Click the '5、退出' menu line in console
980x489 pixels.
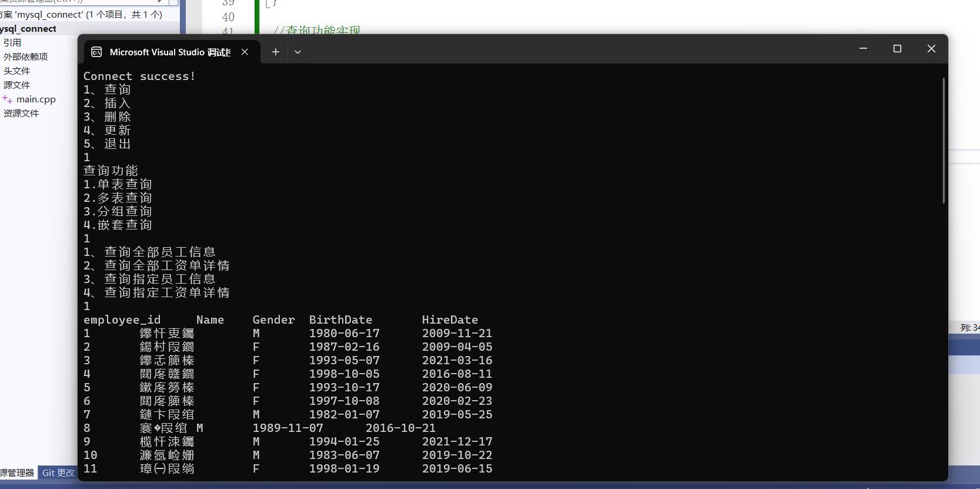(107, 144)
